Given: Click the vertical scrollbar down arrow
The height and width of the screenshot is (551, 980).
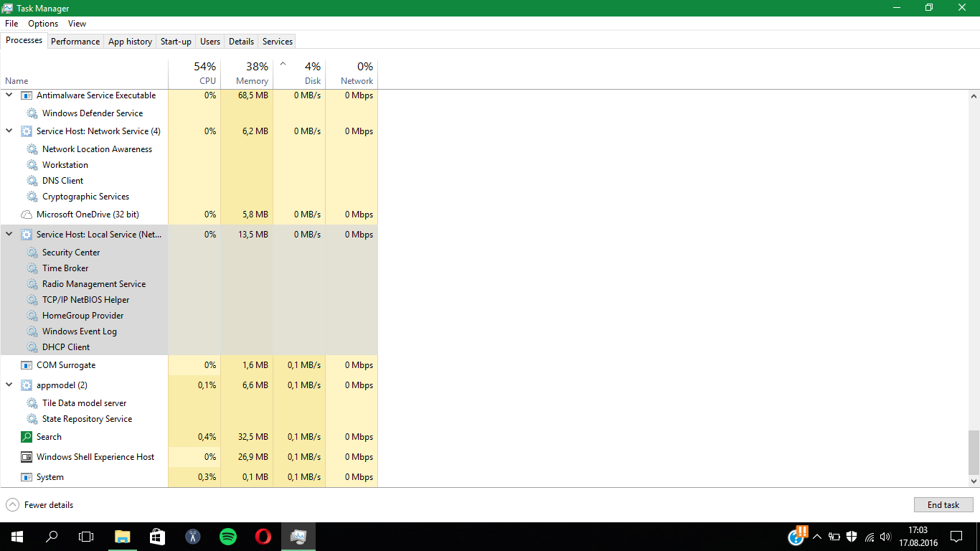Looking at the screenshot, I should [x=974, y=481].
